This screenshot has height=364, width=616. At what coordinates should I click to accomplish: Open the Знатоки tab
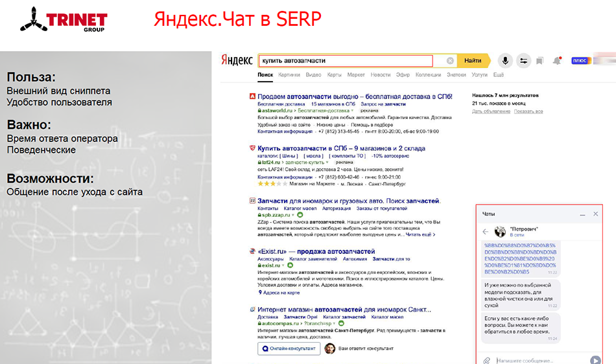point(456,74)
